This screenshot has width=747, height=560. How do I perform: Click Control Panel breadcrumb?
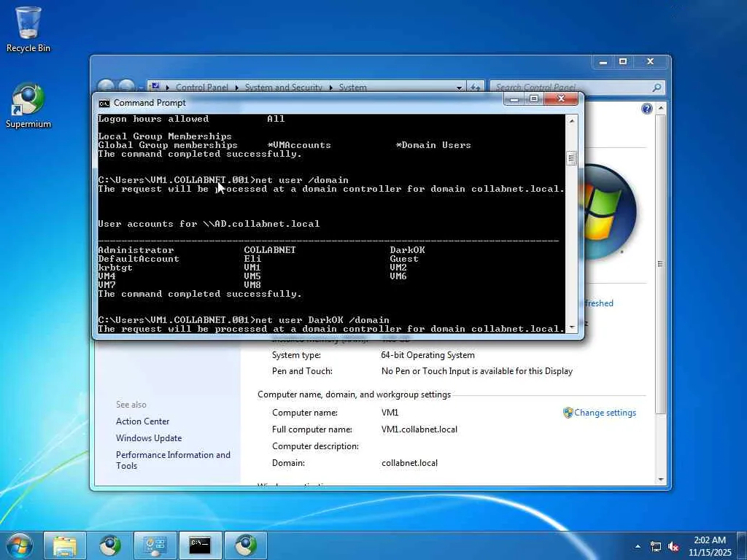click(x=201, y=87)
